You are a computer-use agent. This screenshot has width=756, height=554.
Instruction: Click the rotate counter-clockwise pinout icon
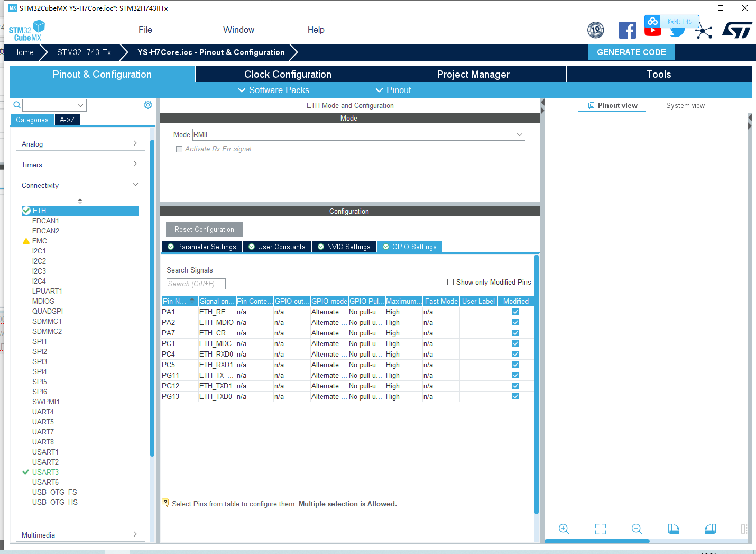710,529
